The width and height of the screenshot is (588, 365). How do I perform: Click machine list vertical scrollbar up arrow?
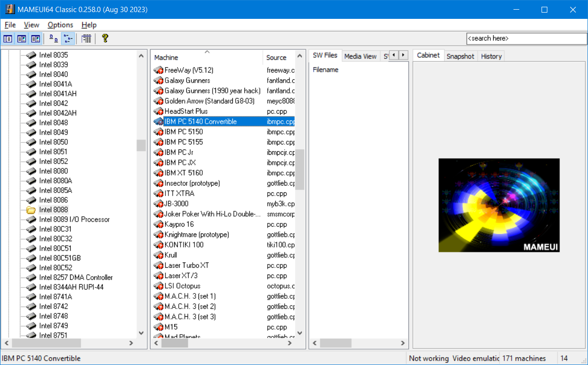(300, 56)
